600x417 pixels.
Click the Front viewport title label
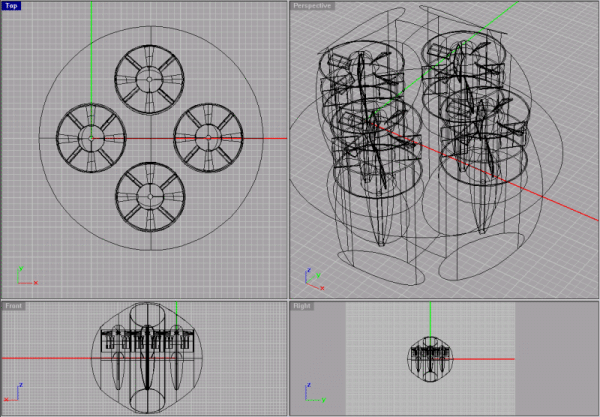click(x=14, y=305)
